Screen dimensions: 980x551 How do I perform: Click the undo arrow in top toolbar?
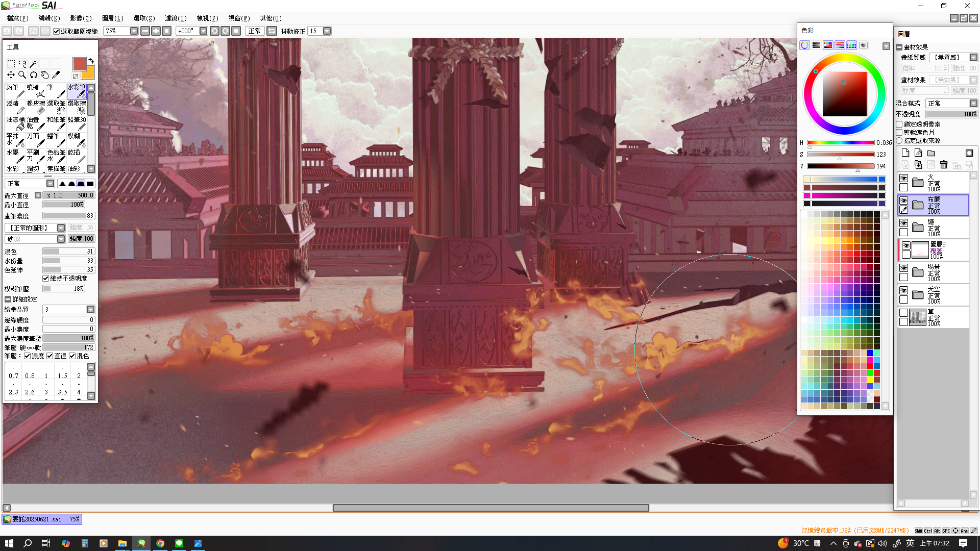(x=7, y=31)
